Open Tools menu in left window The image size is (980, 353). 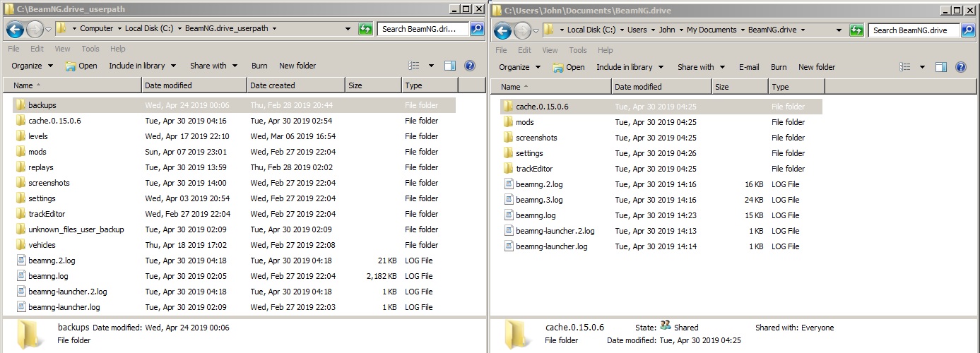click(90, 49)
